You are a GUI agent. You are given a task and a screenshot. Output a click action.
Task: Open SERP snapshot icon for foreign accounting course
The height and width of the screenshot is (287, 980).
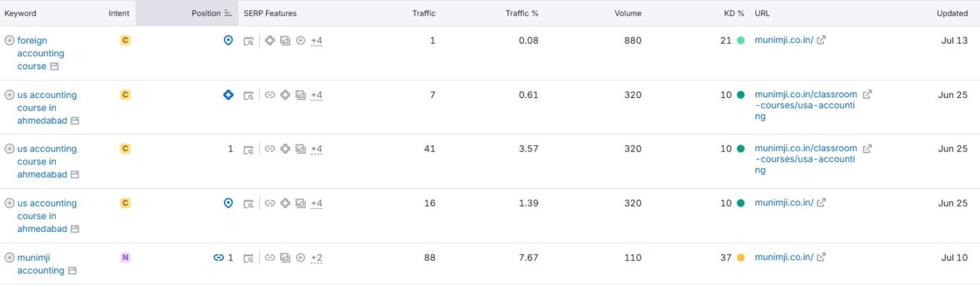coord(249,42)
